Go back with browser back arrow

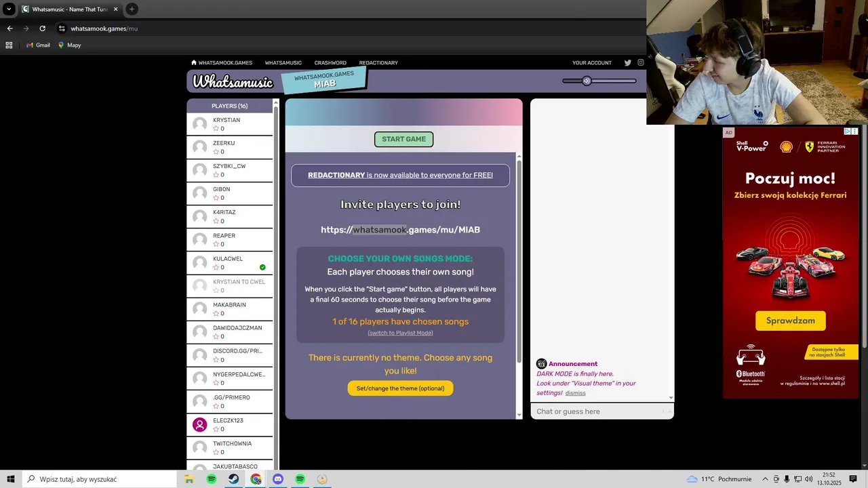[x=9, y=28]
